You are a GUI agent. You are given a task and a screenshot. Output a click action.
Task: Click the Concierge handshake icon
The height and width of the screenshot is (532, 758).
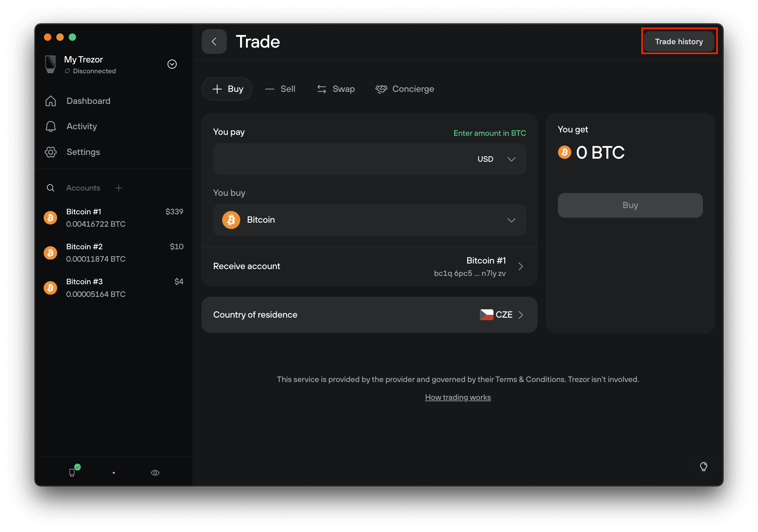(381, 89)
